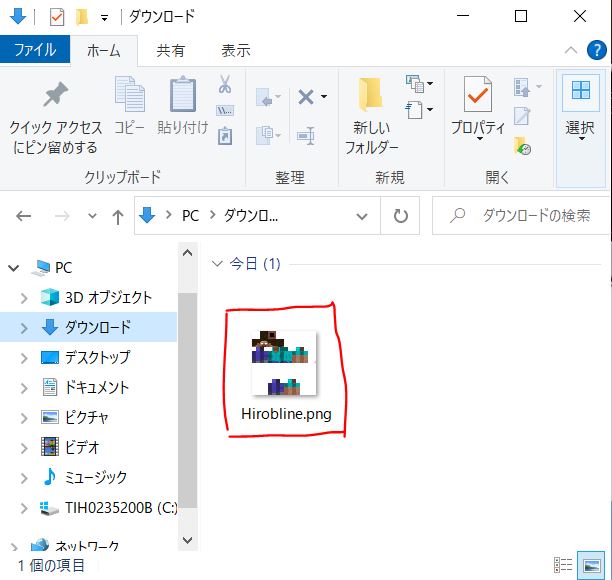Switch to details view icon in status bar
Viewport: 612px width, 580px height.
[563, 564]
